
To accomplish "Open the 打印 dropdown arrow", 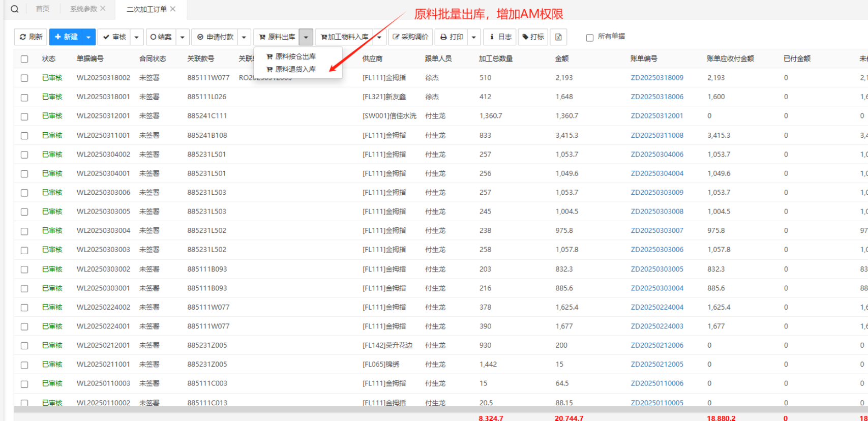I will pos(474,37).
